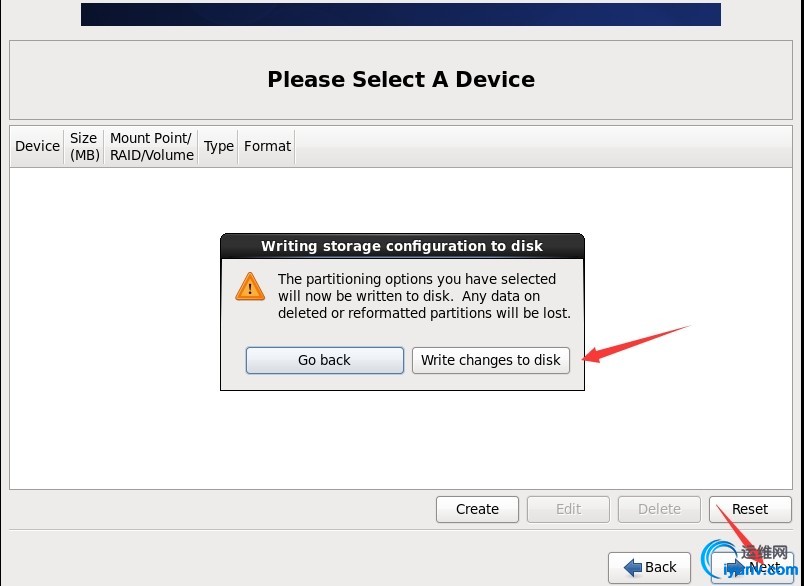Sort by the Device column header

(37, 147)
